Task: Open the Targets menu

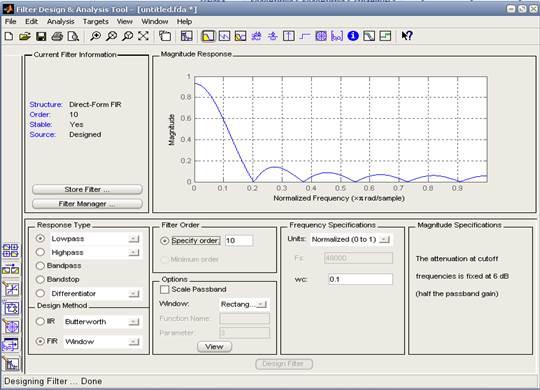Action: point(96,21)
